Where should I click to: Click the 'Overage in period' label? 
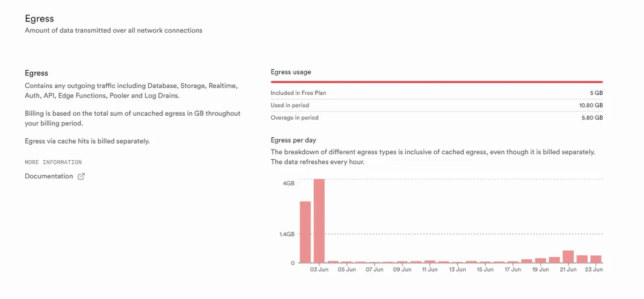(x=295, y=117)
